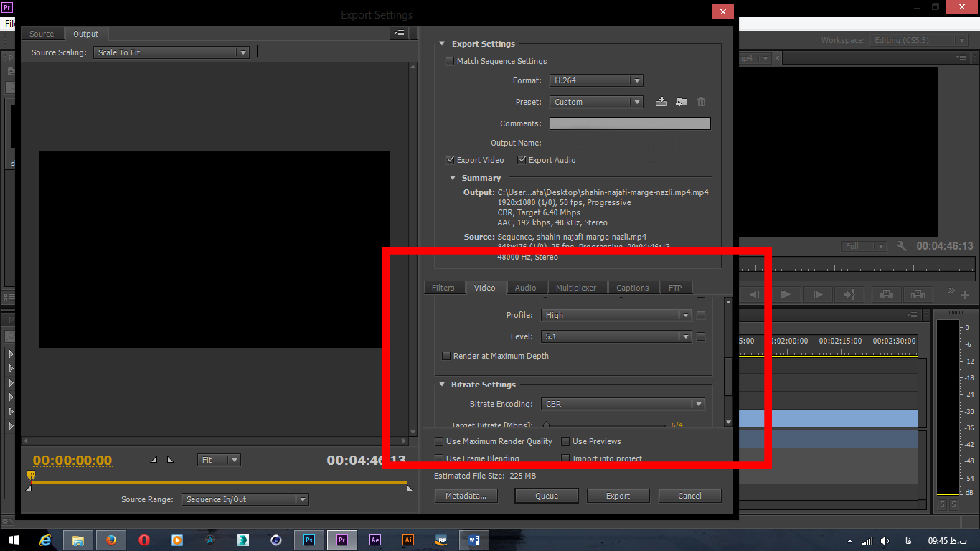Click the left Solo S button under audio meters

(x=942, y=505)
